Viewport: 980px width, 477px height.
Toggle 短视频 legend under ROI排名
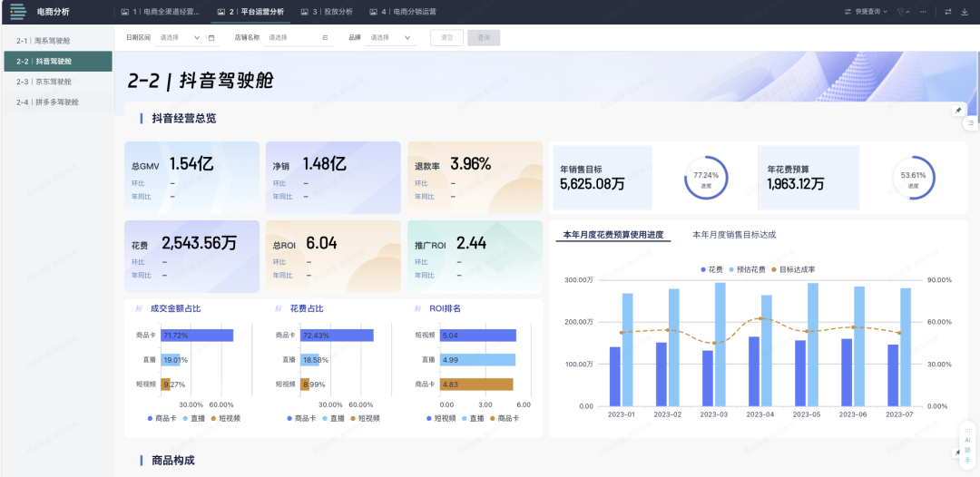(442, 418)
